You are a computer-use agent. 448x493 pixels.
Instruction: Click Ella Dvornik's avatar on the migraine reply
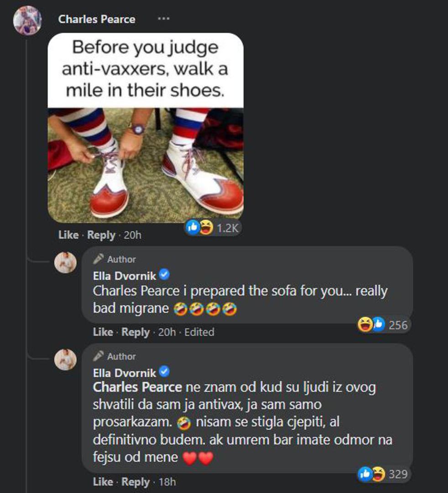[66, 262]
